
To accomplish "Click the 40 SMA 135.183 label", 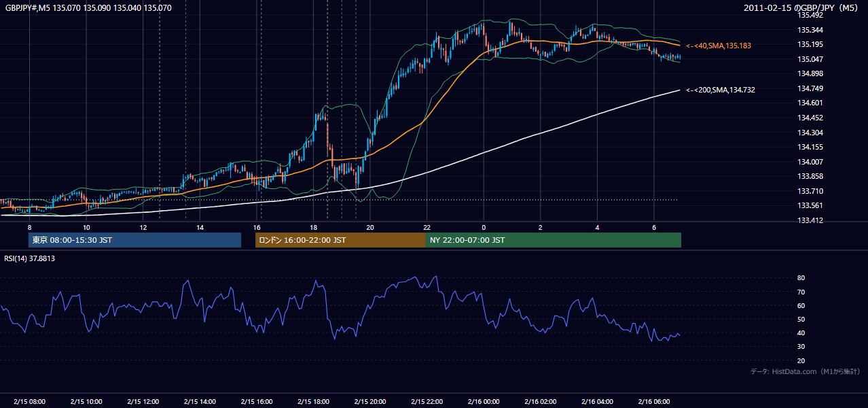I will [719, 46].
